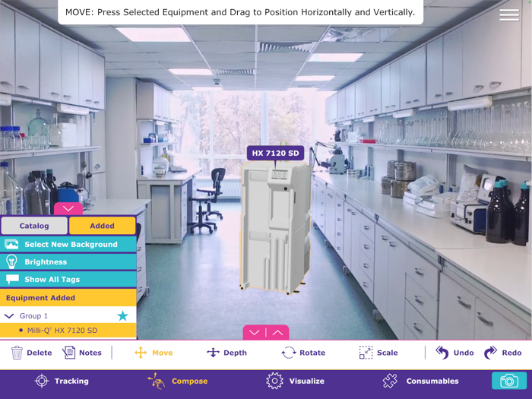
Task: Collapse Group 1 chevron
Action: click(x=9, y=316)
